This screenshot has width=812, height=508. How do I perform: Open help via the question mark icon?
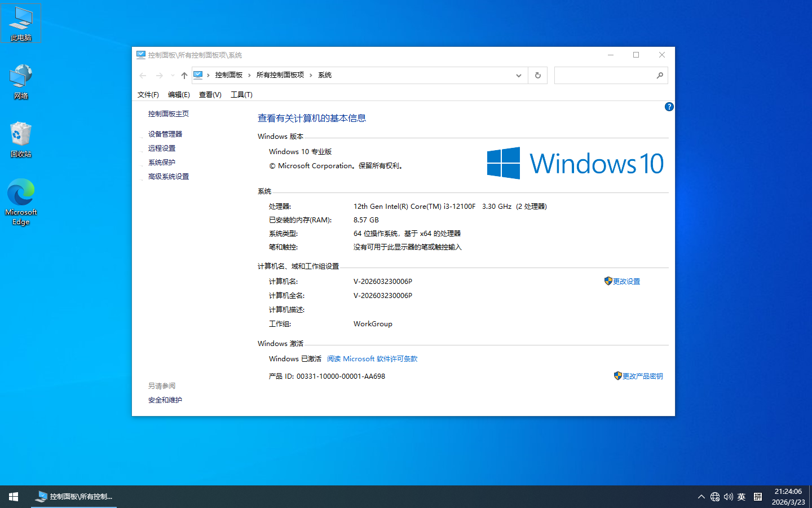tap(669, 107)
